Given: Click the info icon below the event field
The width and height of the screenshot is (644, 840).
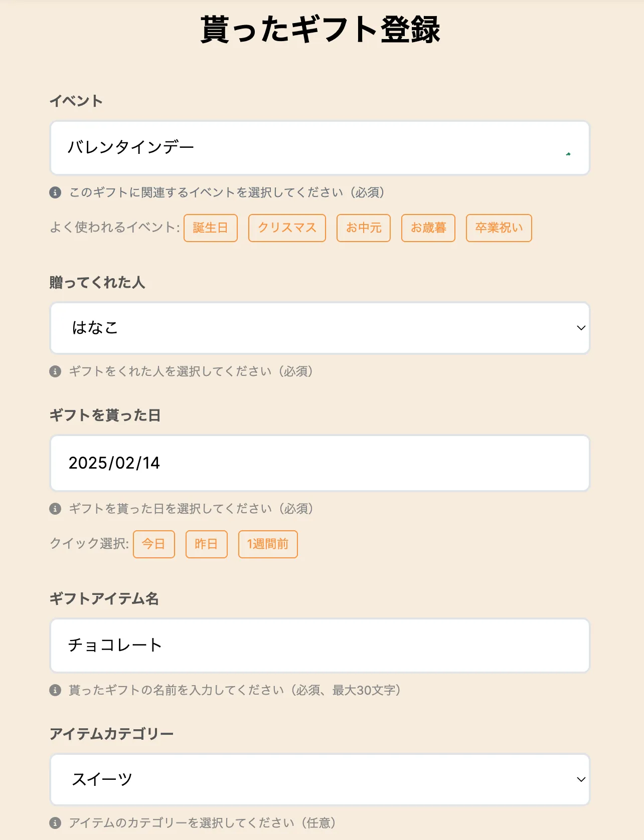Looking at the screenshot, I should point(56,192).
